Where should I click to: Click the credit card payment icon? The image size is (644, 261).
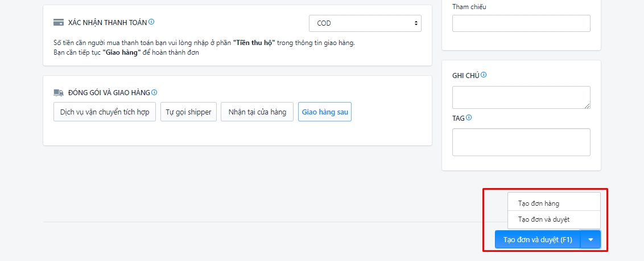click(x=58, y=23)
